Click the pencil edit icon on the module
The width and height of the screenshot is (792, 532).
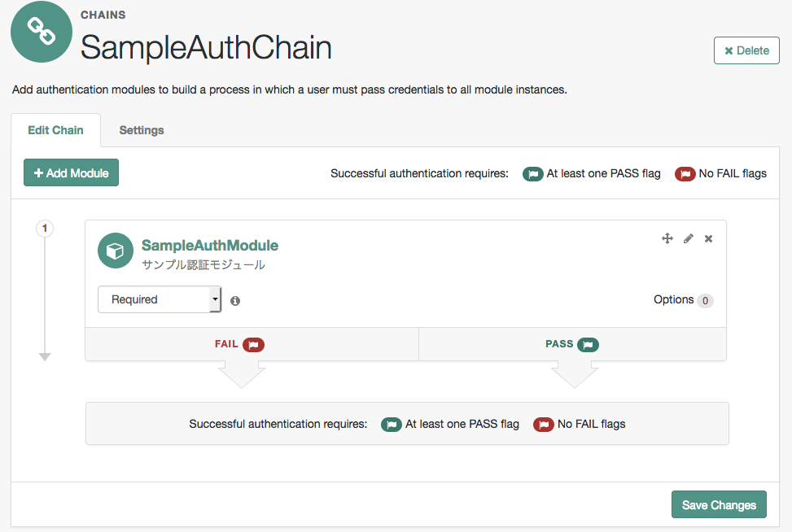[x=689, y=238]
